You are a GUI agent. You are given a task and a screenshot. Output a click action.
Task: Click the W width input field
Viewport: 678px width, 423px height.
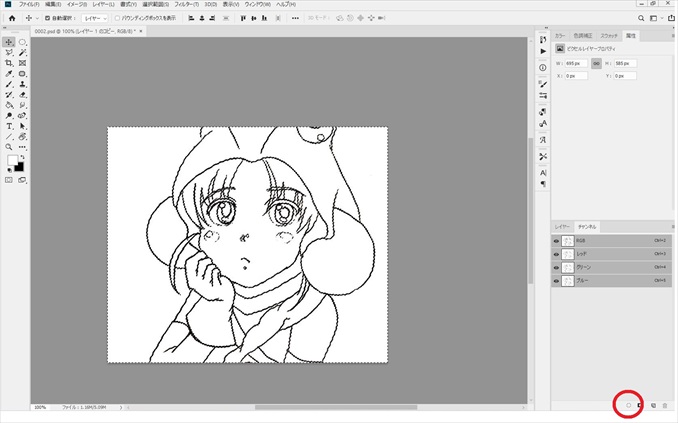[x=576, y=64]
